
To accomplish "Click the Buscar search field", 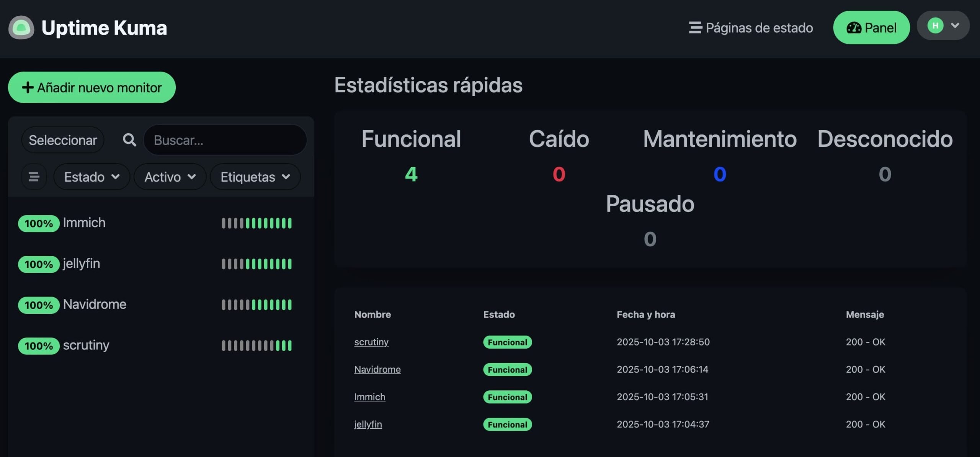I will pyautogui.click(x=225, y=140).
